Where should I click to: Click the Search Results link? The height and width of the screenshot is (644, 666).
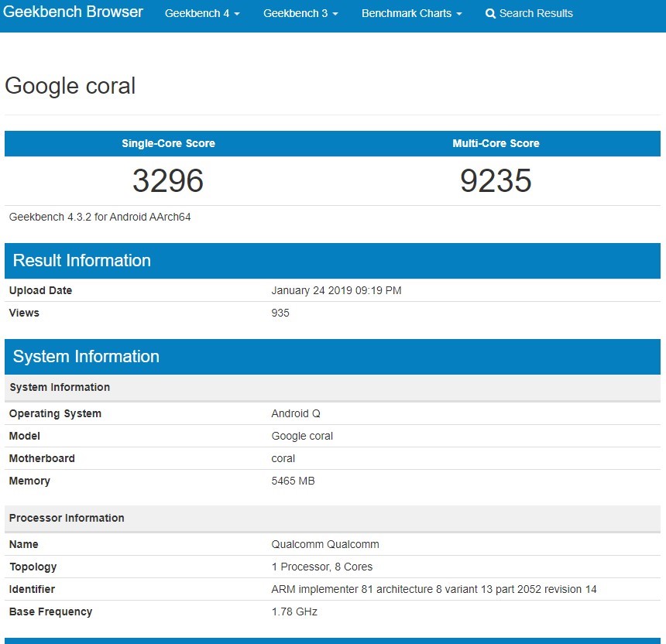(x=529, y=14)
